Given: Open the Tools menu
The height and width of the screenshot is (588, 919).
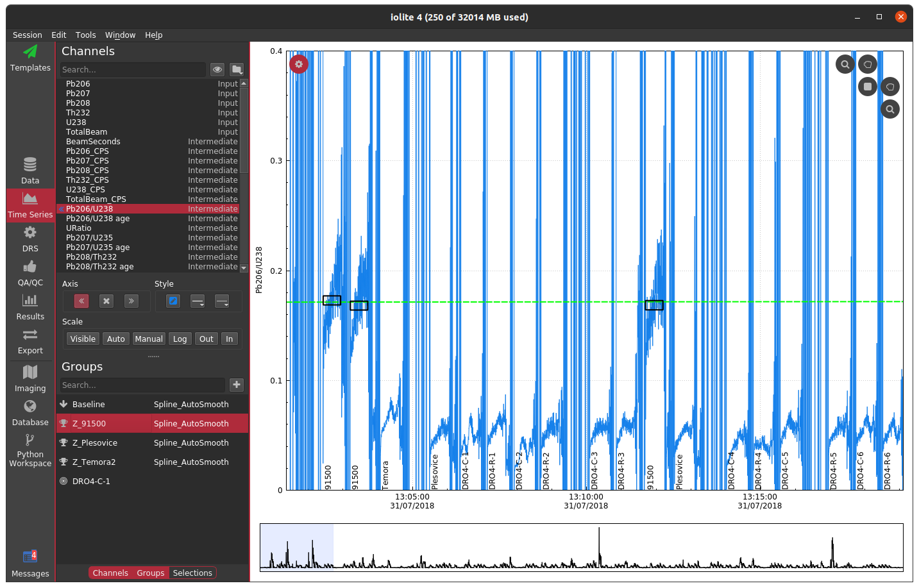Looking at the screenshot, I should [x=86, y=35].
